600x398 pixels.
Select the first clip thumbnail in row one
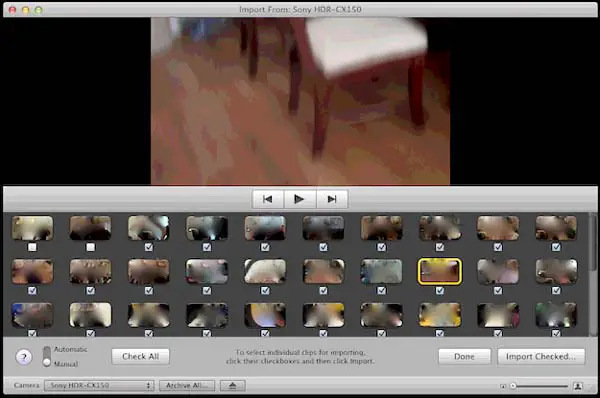(33, 228)
